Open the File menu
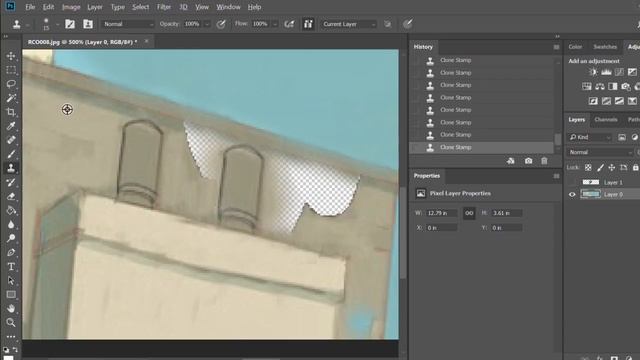 click(30, 7)
